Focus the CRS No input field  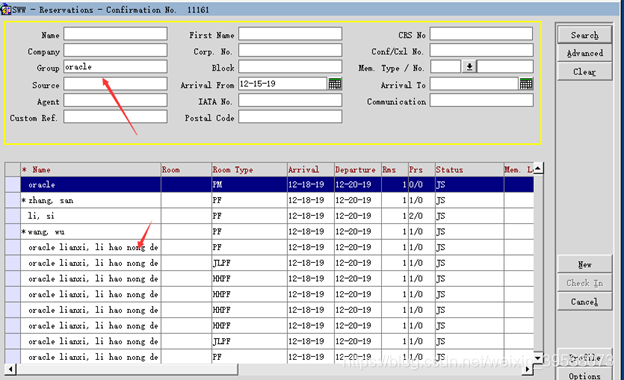[x=482, y=34]
